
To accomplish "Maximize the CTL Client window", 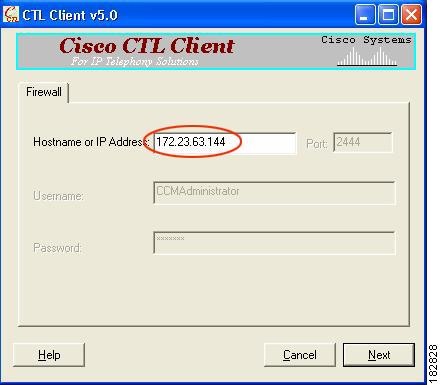I will pyautogui.click(x=388, y=15).
